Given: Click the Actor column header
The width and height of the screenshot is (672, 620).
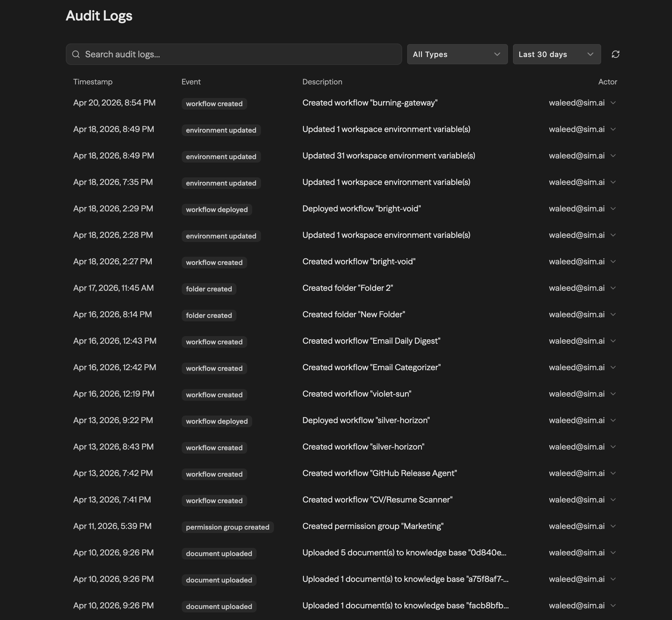Looking at the screenshot, I should tap(608, 82).
